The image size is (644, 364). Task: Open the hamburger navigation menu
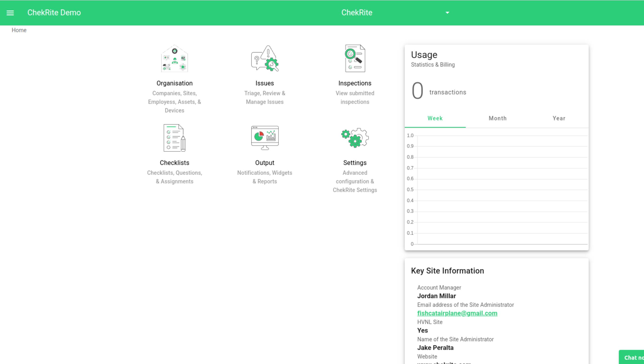(x=10, y=13)
